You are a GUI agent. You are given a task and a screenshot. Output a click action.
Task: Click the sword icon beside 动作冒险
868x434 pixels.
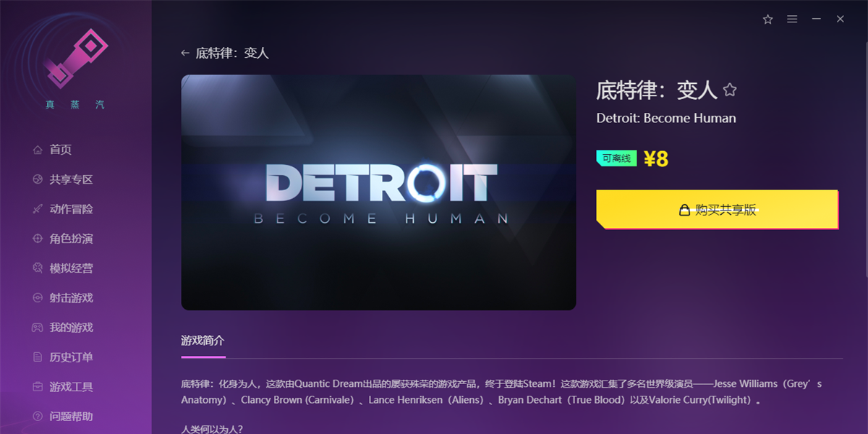[x=38, y=209]
